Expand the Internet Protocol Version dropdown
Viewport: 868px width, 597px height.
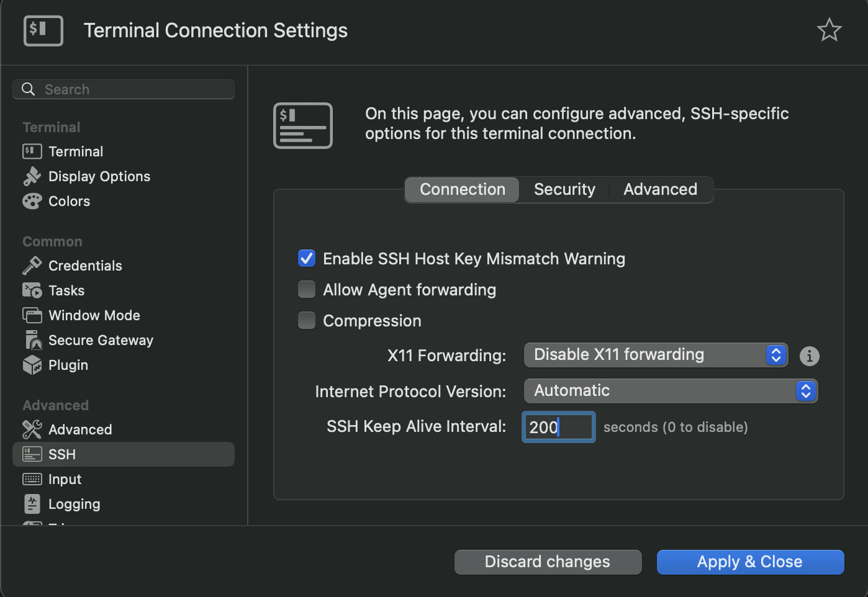pos(671,391)
